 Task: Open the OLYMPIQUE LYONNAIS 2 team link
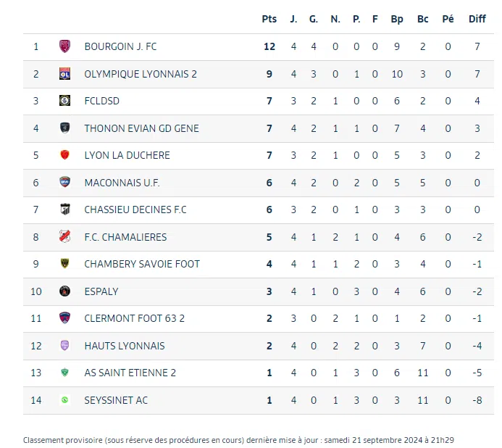[141, 74]
